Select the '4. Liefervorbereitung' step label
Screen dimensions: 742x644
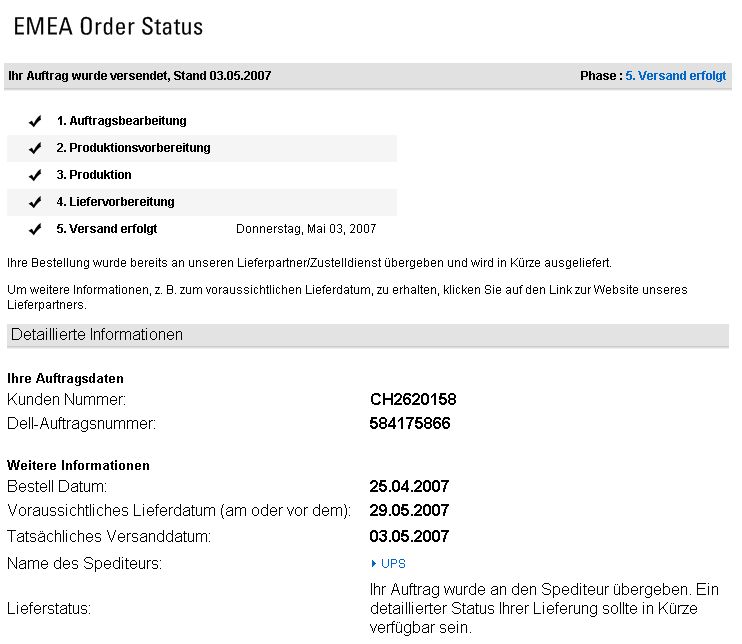pyautogui.click(x=115, y=202)
